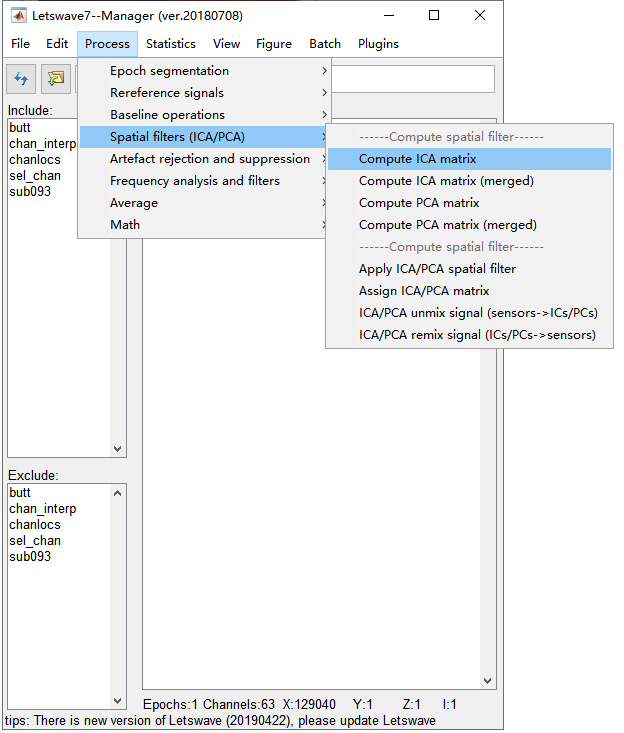Screen dimensions: 624x733
Task: Open the Statistics menu
Action: click(x=171, y=44)
